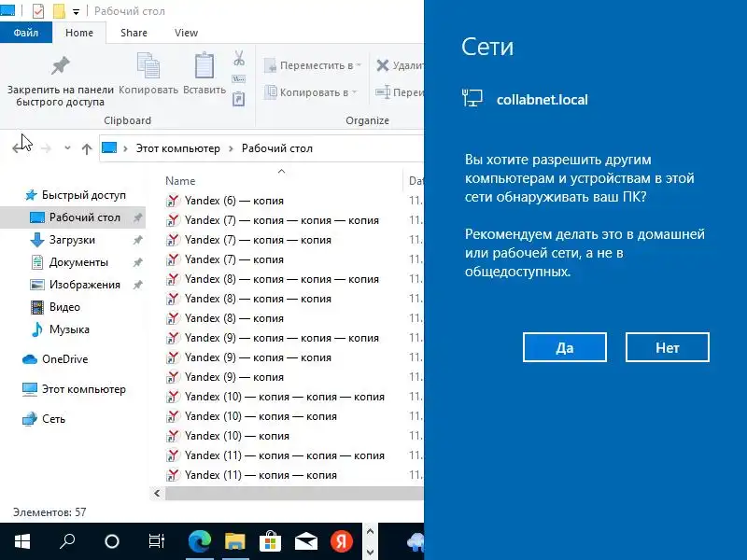Click the scissors cut icon
The width and height of the screenshot is (747, 560).
pyautogui.click(x=239, y=59)
